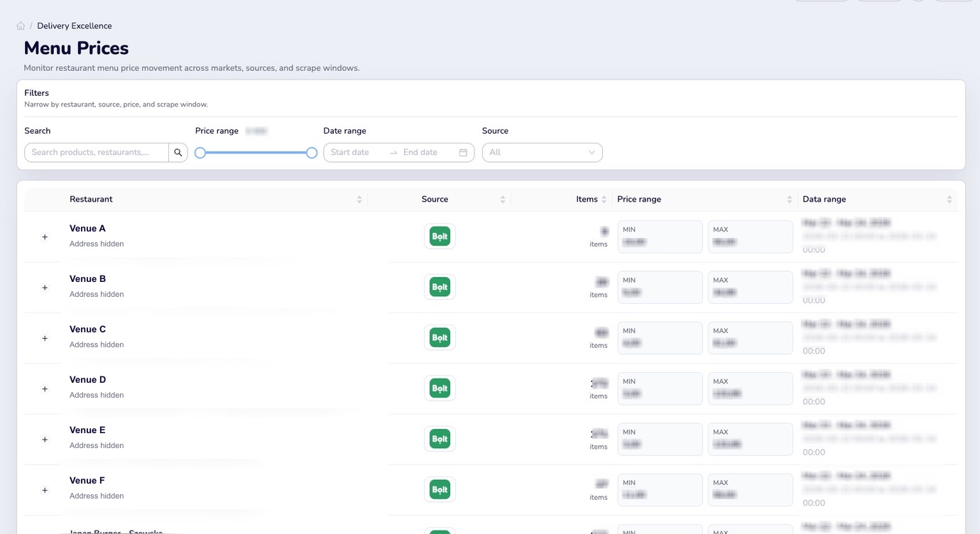Expand the Venue A row

tap(45, 237)
